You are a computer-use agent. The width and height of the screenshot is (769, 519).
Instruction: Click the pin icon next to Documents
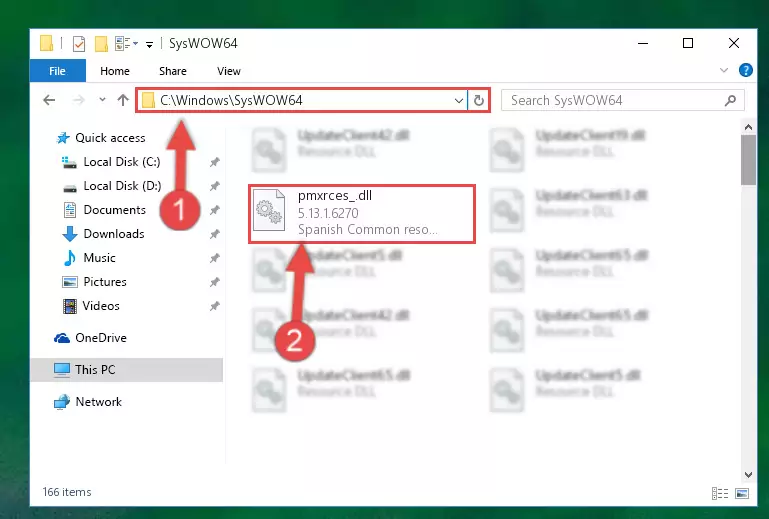214,210
